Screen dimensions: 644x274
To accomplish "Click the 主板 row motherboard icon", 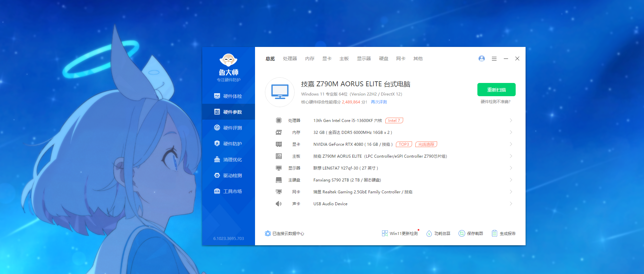I will pos(279,156).
